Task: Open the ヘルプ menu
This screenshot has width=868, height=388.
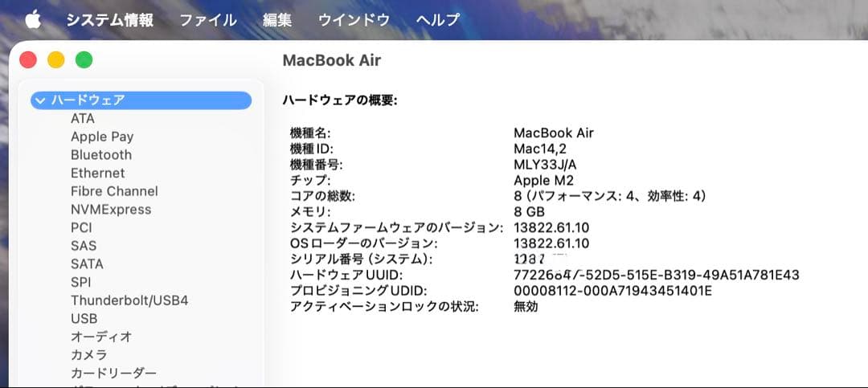Action: click(x=438, y=20)
